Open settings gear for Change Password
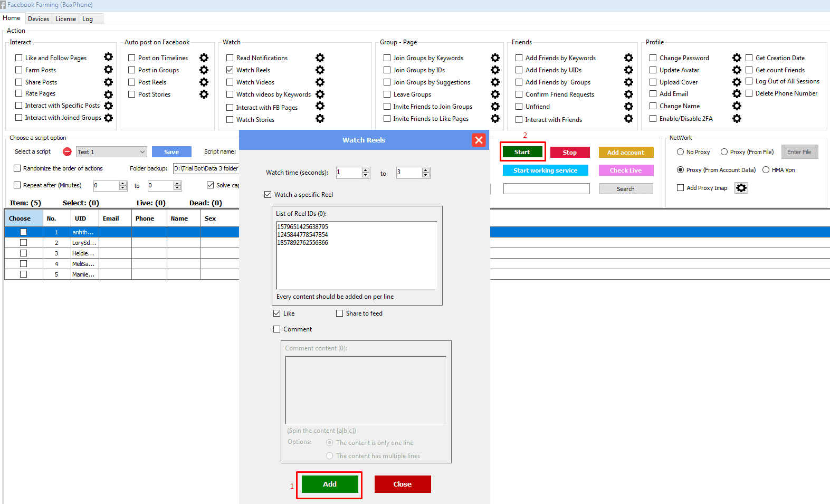The width and height of the screenshot is (830, 504). pos(737,58)
